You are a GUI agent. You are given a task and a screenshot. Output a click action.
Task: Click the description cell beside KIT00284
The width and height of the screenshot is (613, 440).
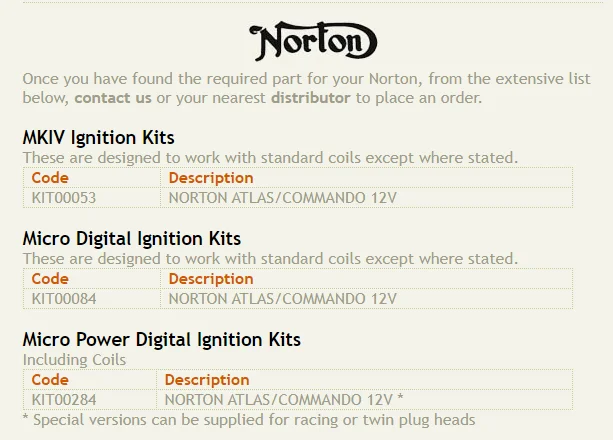[284, 399]
